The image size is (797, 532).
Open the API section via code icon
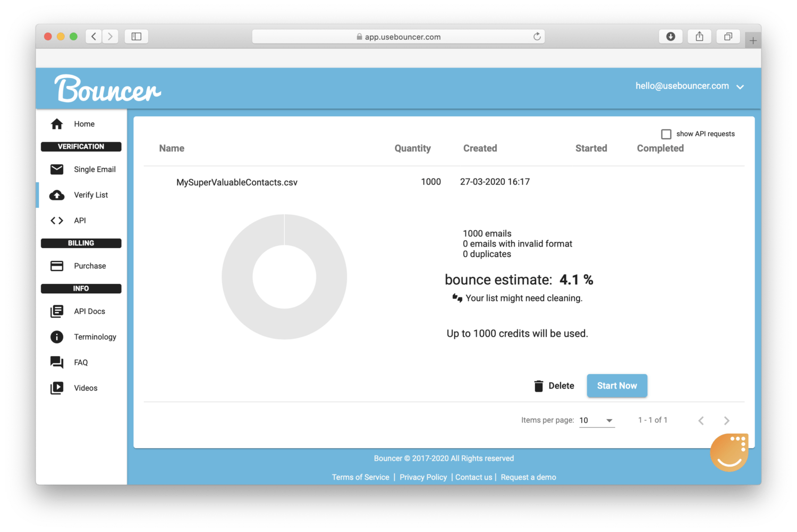(x=56, y=220)
